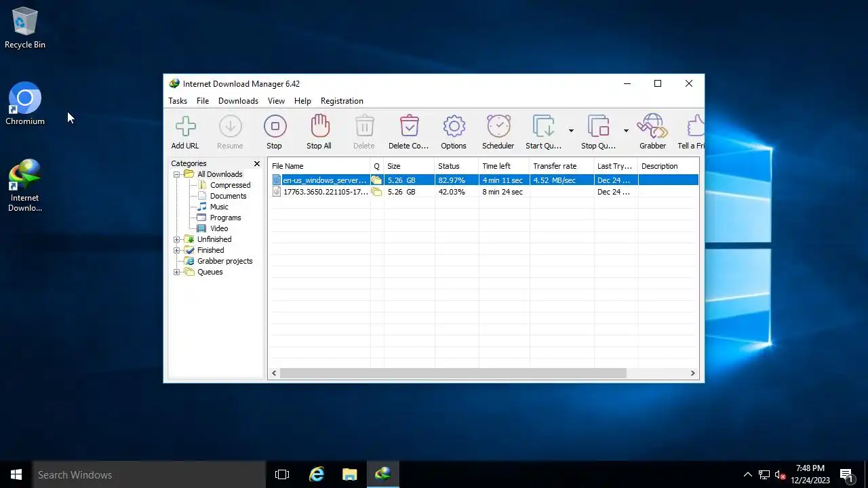Open Start Queue dropdown arrow
The width and height of the screenshot is (868, 488).
pos(571,131)
